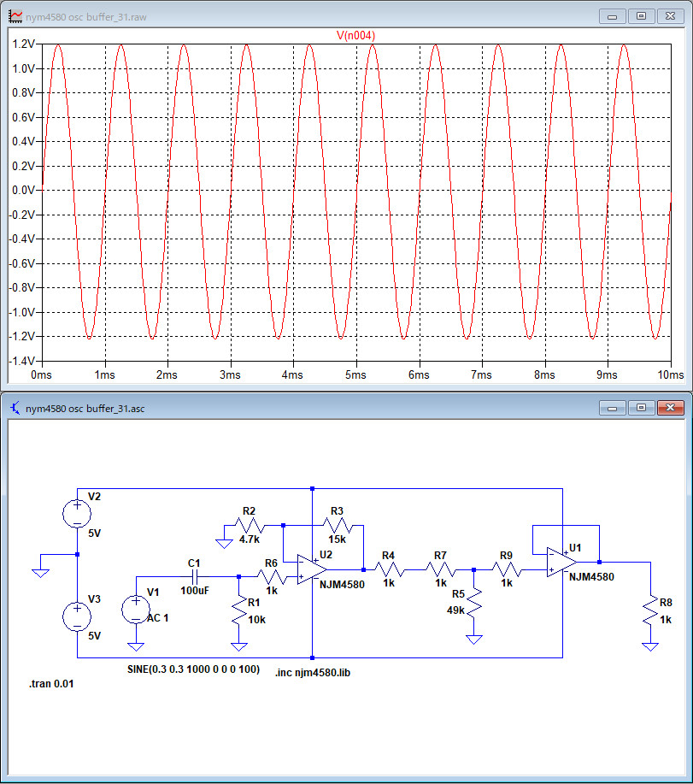
Task: Select the .tran 0.01 directive text
Action: [51, 684]
